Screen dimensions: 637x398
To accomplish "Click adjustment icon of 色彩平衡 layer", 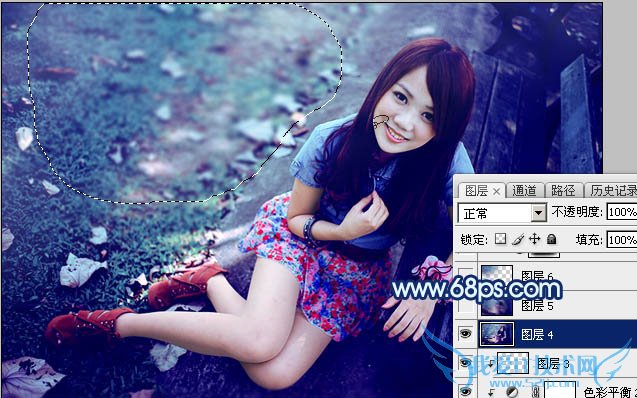I will 512,392.
